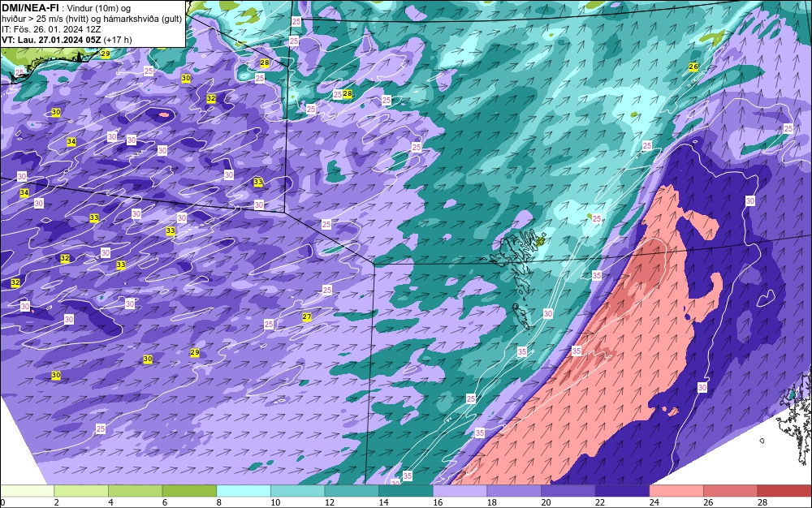Select the legend tick label "18"

[492, 502]
